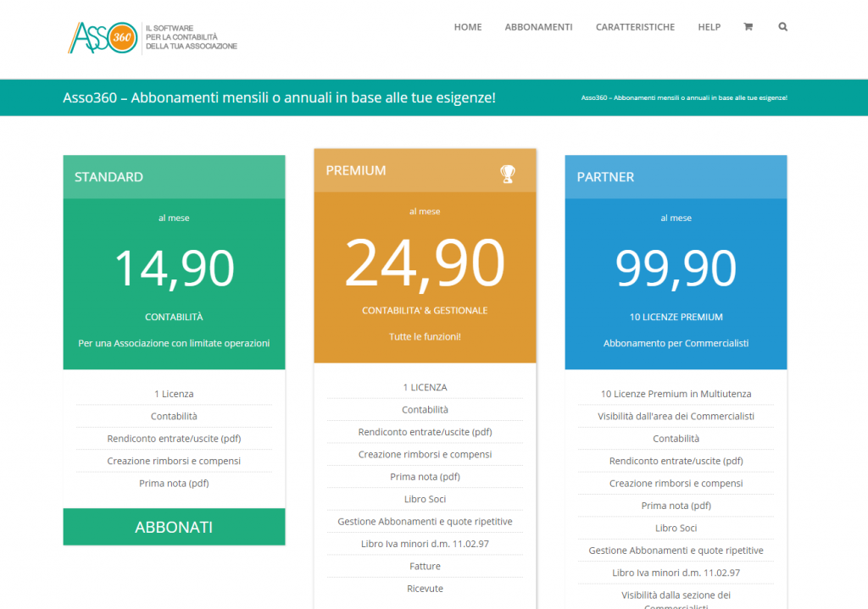
Task: Select the STANDARD plan header
Action: coord(174,177)
